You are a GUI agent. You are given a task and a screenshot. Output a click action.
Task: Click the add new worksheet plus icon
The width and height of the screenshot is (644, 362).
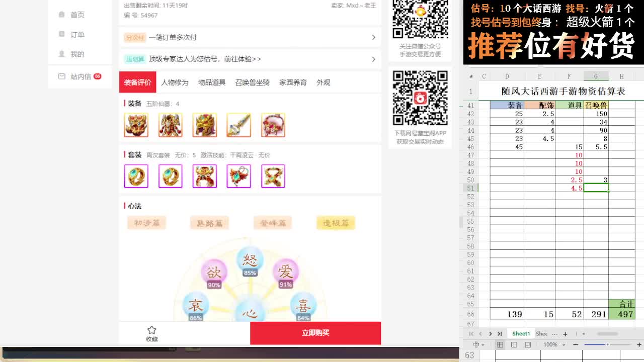point(566,333)
